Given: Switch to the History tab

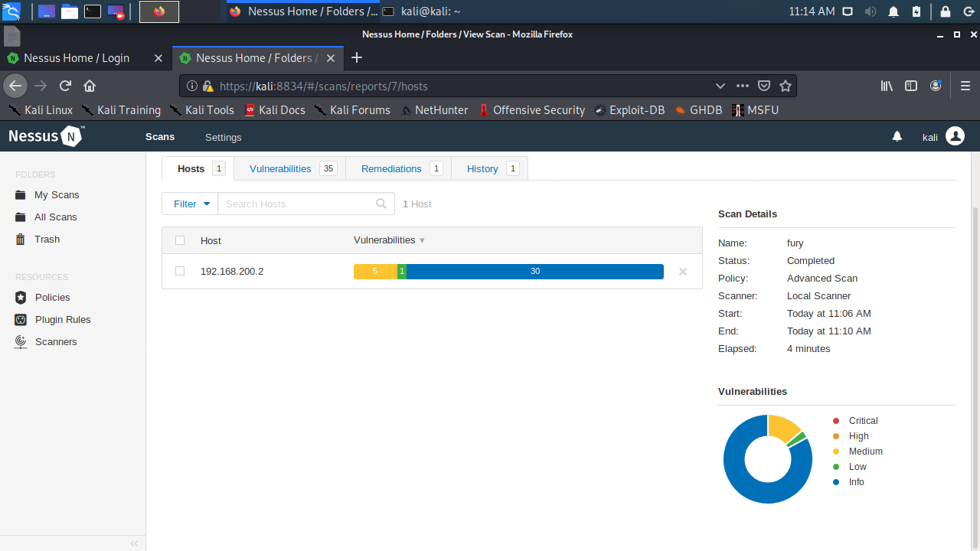Looking at the screenshot, I should (x=490, y=168).
